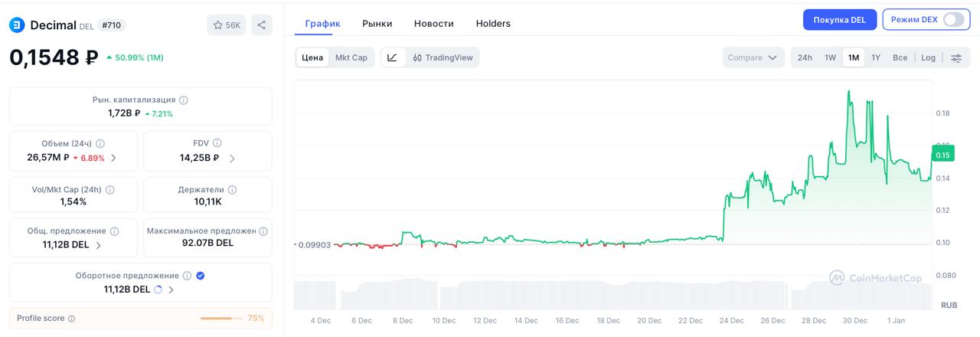This screenshot has height=337, width=980.
Task: Switch to the line chart icon
Action: 393,57
